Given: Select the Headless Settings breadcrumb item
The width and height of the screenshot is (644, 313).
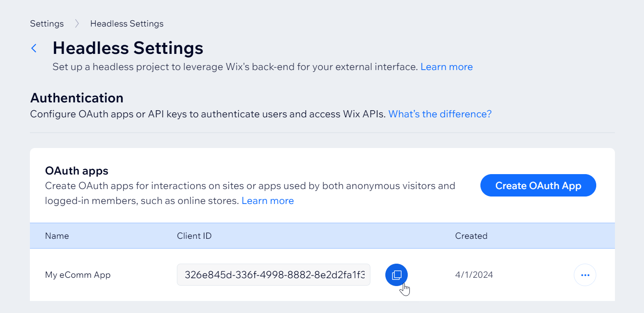Looking at the screenshot, I should coord(127,24).
